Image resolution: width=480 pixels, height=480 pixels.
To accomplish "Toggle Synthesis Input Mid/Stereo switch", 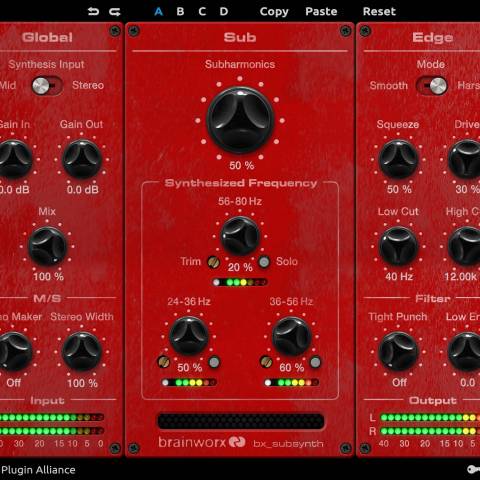I will [x=47, y=86].
